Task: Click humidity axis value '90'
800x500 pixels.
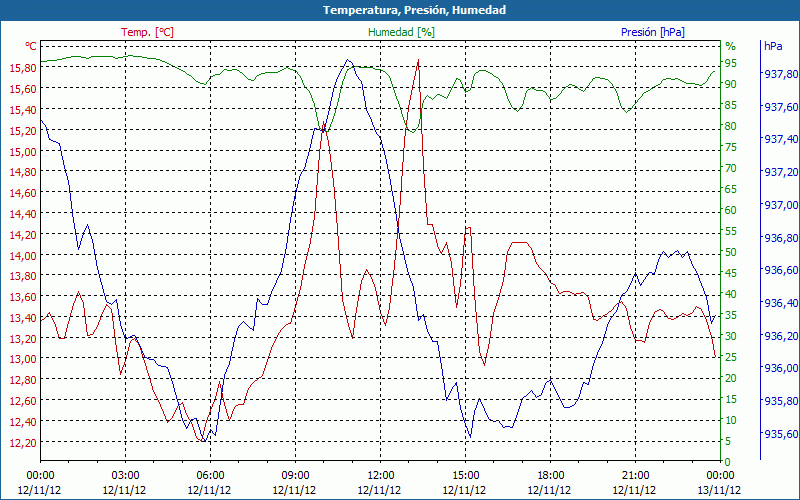Action: [x=731, y=84]
